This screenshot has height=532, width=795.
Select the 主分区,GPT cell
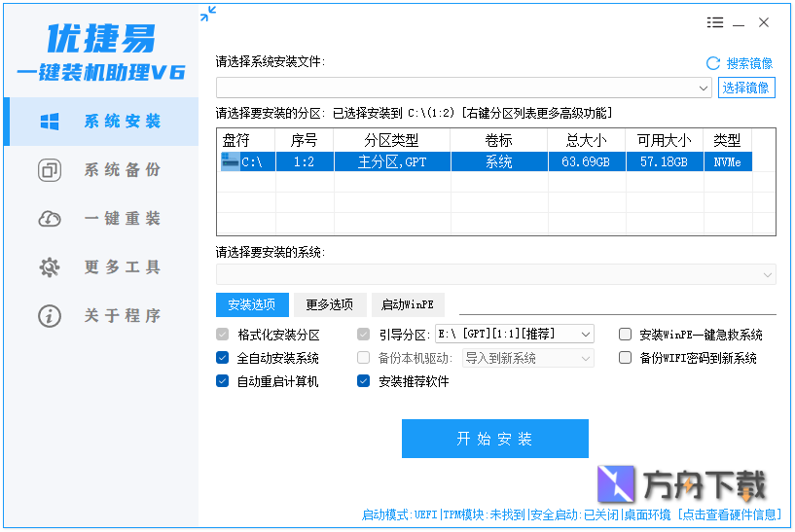392,162
